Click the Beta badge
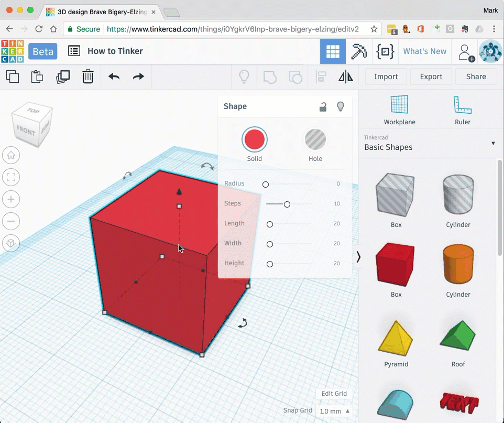This screenshot has width=504, height=423. (43, 51)
